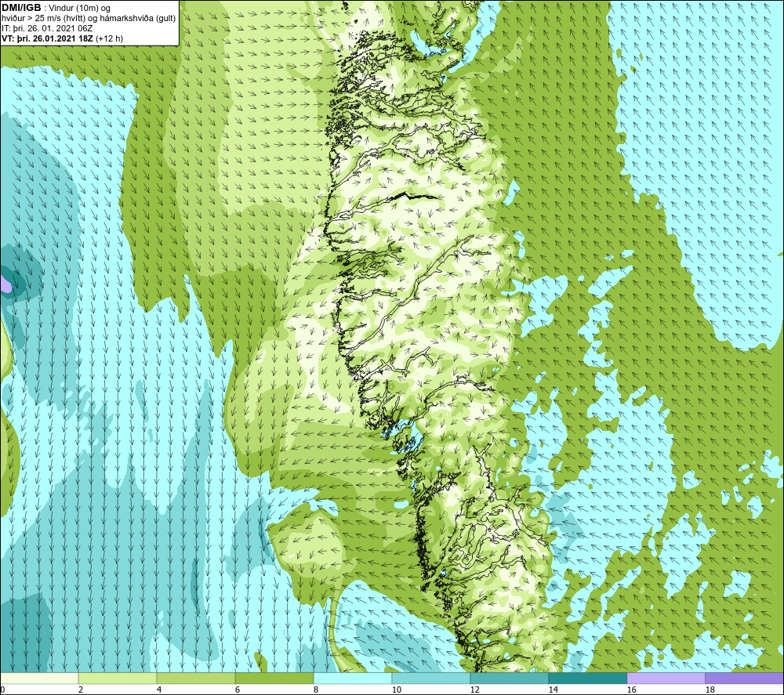Click the pale teal 10–12 scale segment
Viewport: 784px width, 695px height.
(431, 678)
